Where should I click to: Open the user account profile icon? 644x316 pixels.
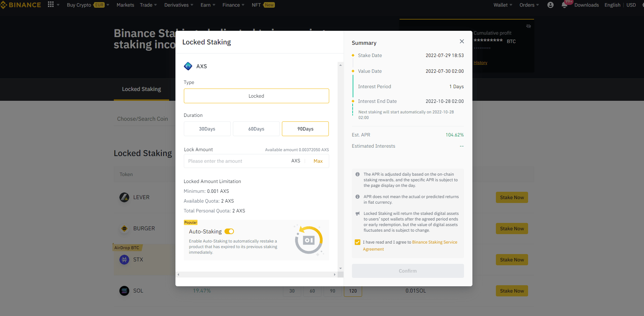[x=550, y=5]
